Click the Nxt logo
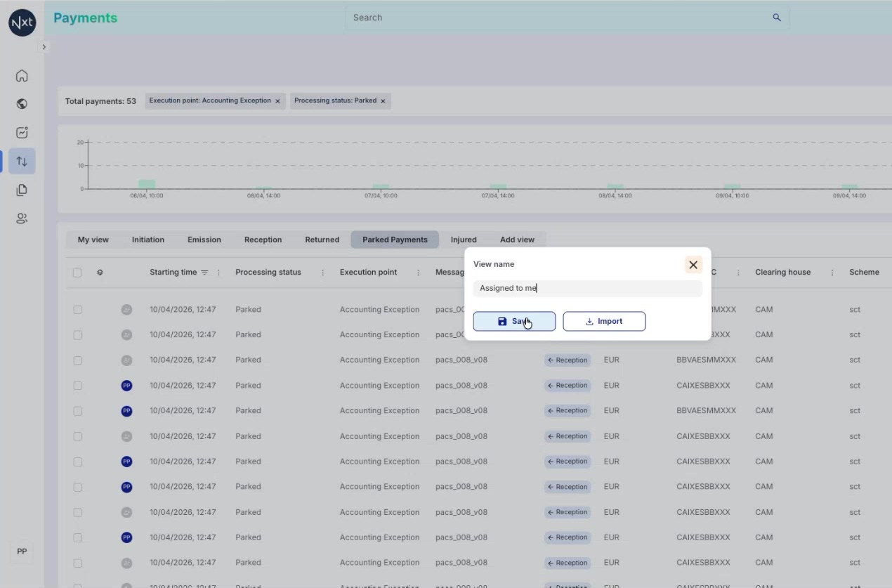 click(22, 22)
